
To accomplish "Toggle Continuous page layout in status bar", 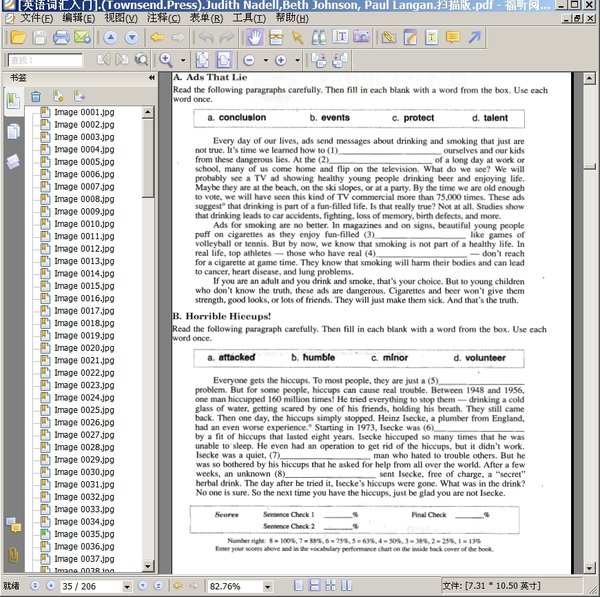I will pos(315,586).
